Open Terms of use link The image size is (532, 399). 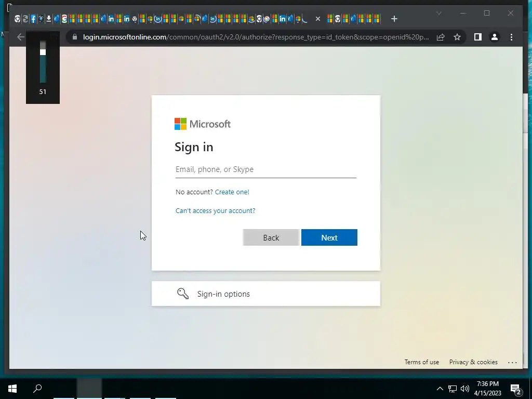tap(421, 362)
